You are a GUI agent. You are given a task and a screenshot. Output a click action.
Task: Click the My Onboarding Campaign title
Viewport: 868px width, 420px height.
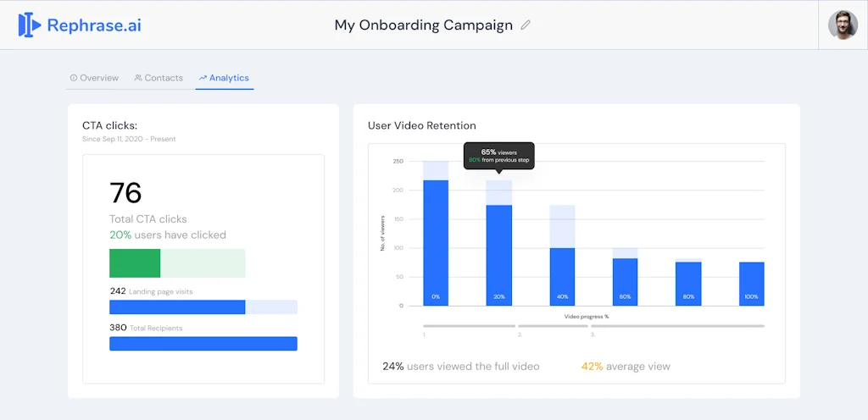[423, 25]
